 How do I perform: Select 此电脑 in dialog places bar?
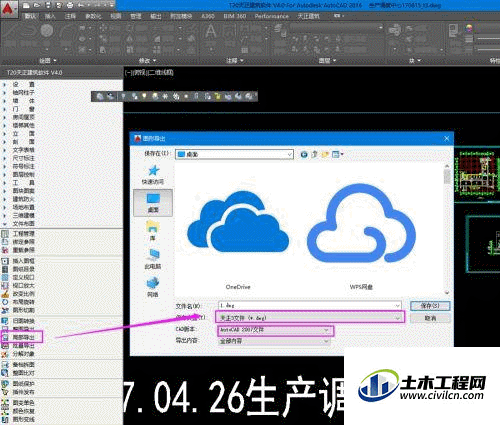tap(153, 259)
